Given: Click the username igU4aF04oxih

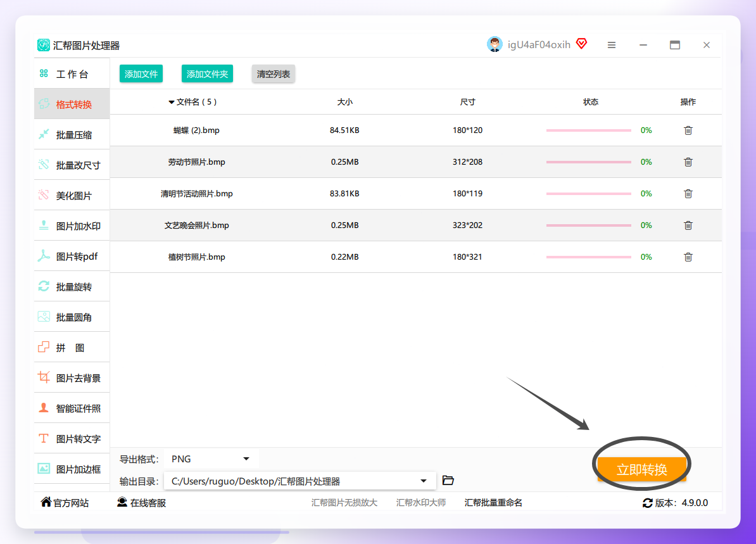Looking at the screenshot, I should [539, 45].
